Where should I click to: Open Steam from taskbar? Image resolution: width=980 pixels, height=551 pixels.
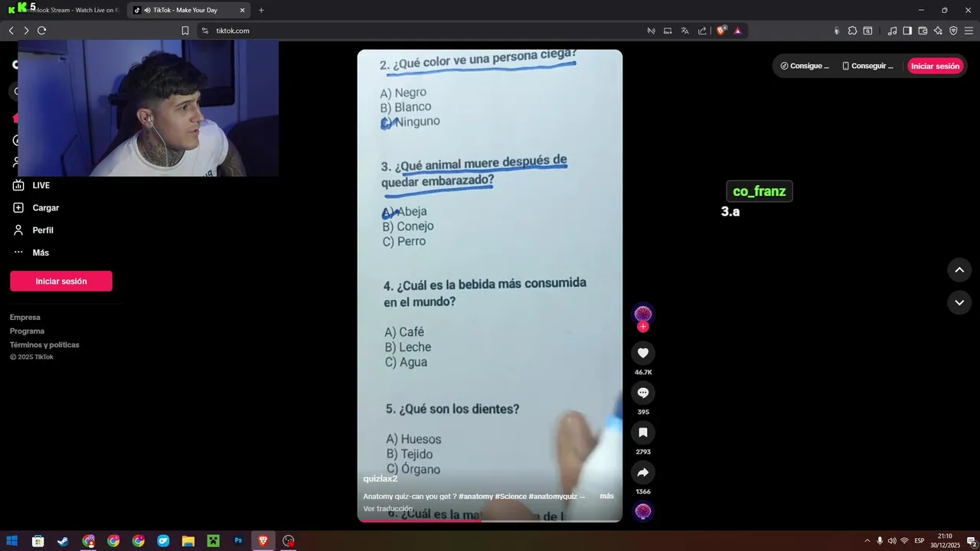pos(63,540)
